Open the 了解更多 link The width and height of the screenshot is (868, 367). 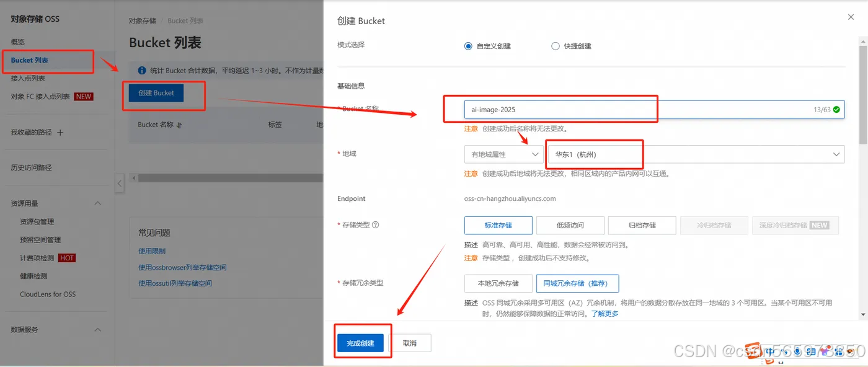604,313
